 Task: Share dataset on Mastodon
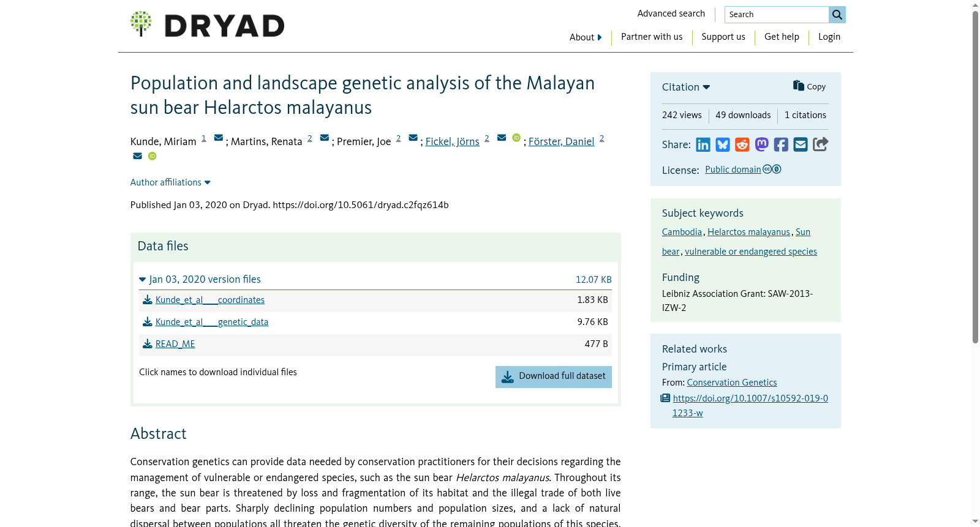point(762,144)
